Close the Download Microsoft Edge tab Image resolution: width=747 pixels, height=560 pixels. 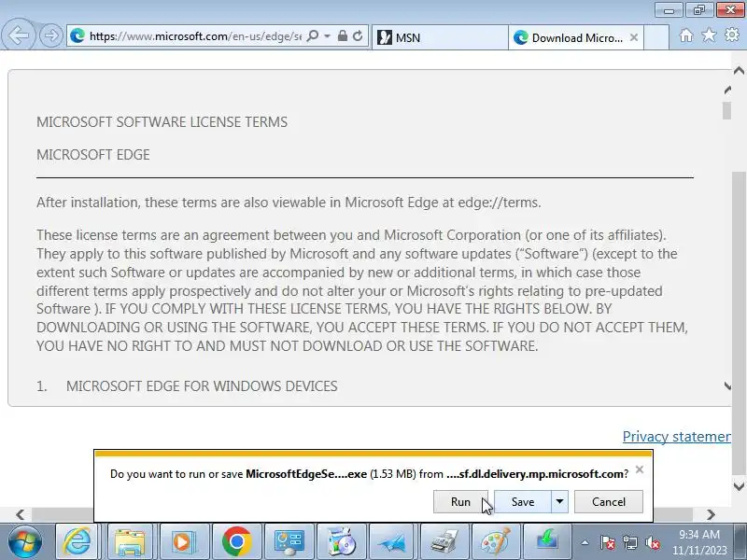point(634,37)
